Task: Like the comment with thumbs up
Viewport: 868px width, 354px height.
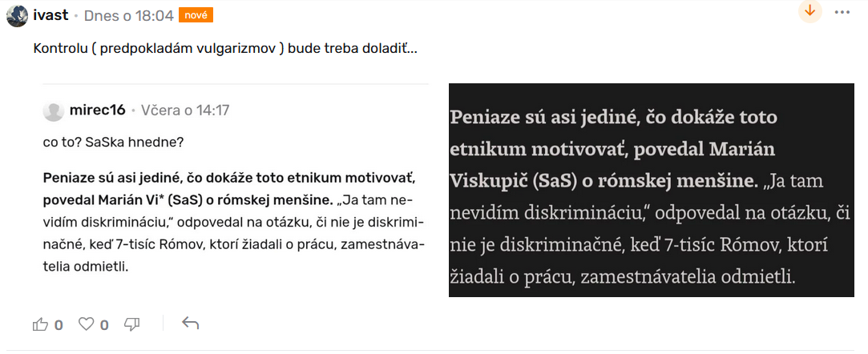Action: click(40, 324)
